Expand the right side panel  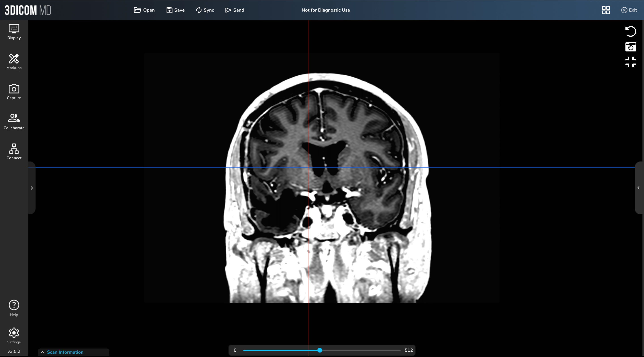[x=638, y=188]
